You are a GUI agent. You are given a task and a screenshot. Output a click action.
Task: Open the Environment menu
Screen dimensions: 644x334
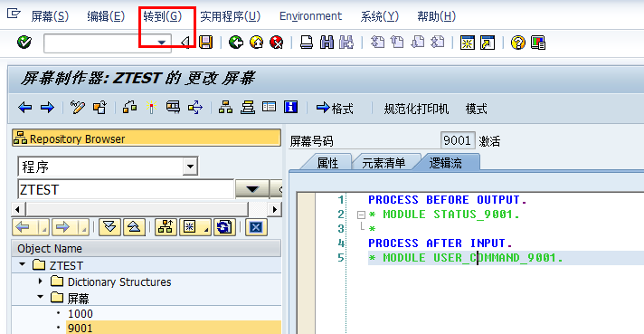310,16
